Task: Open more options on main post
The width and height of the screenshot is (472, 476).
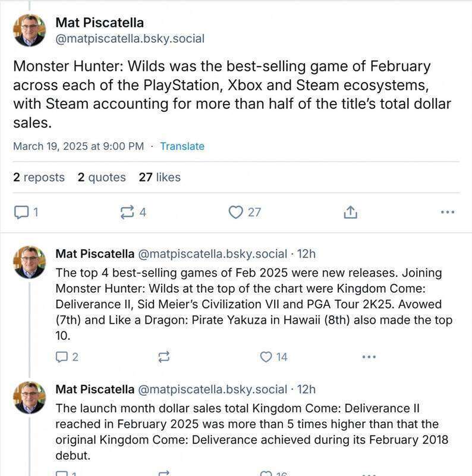Action: [448, 212]
